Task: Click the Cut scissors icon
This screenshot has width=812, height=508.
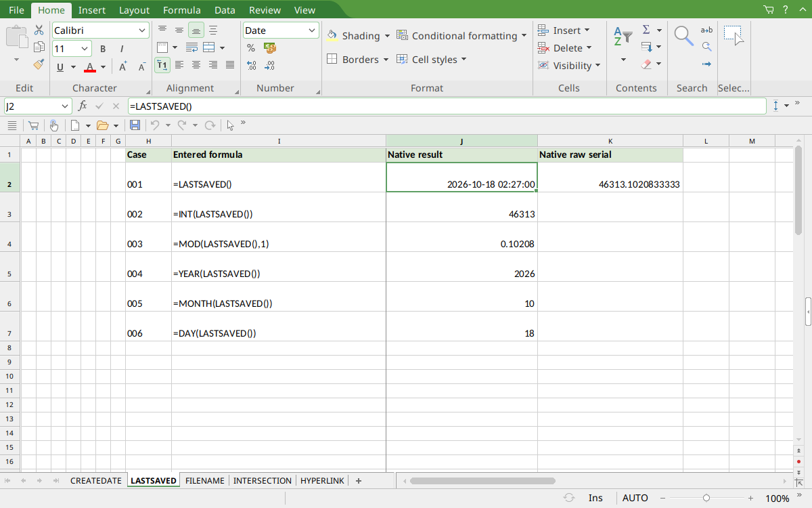Action: point(39,30)
